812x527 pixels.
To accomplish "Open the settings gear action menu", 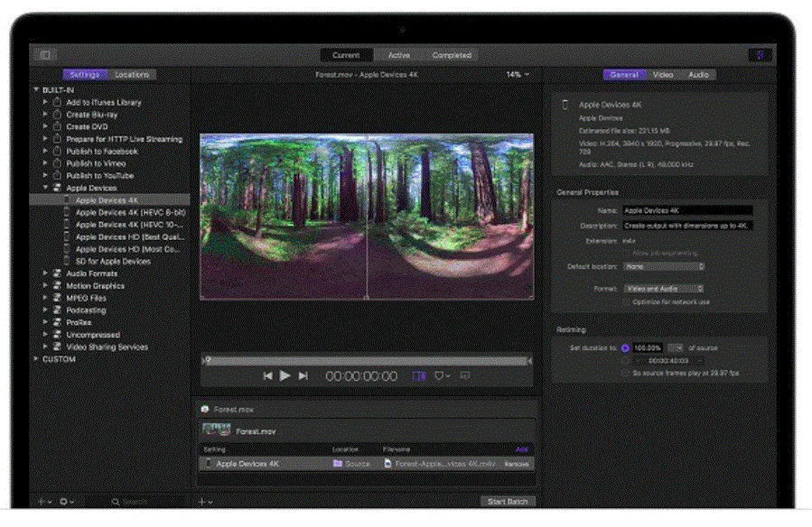I will pos(66,502).
